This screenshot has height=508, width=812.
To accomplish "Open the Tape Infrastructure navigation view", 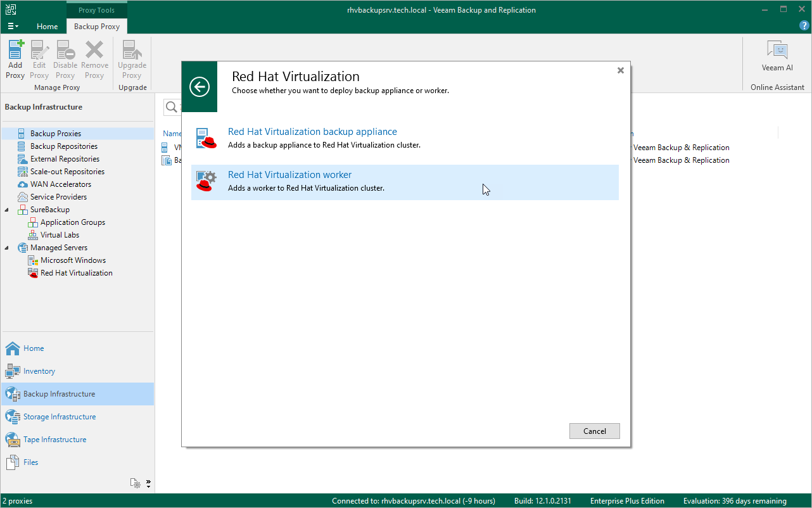I will click(77, 440).
